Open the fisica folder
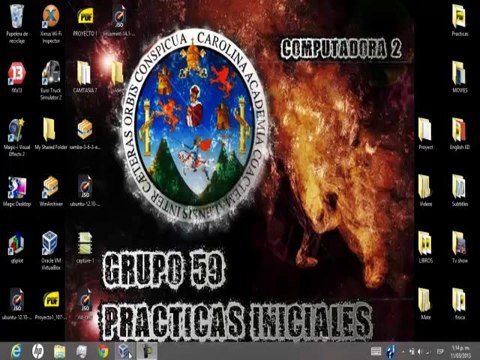Viewport: 480px width, 360px height. point(460,304)
